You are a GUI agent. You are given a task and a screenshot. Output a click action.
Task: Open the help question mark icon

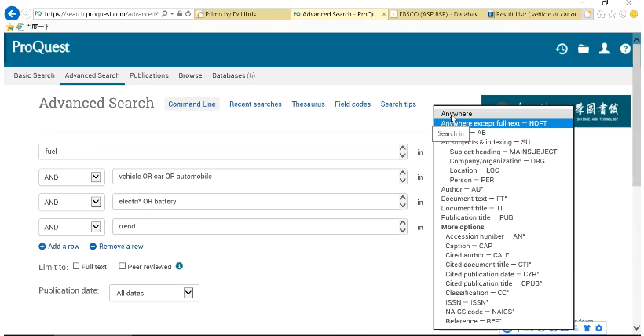(625, 49)
